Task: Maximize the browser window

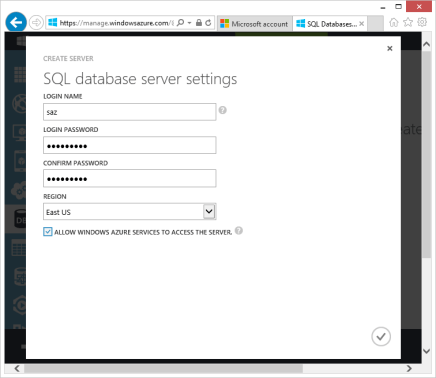Action: (398, 7)
